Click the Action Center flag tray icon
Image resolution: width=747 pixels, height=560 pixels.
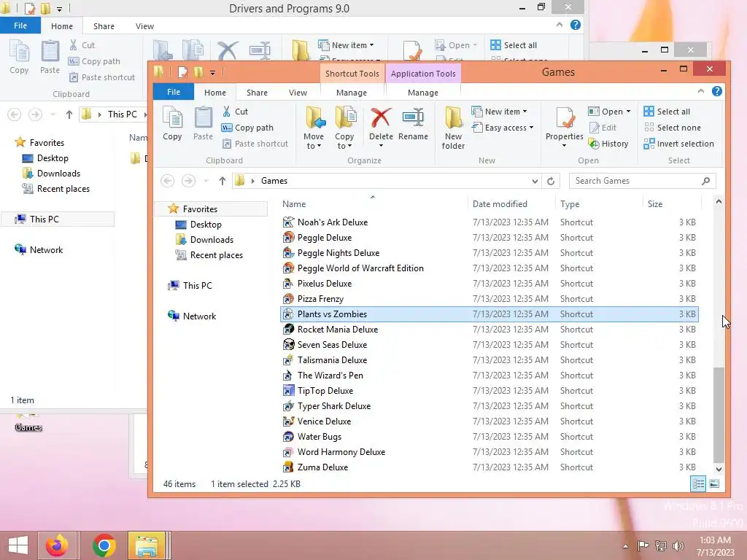pos(643,545)
